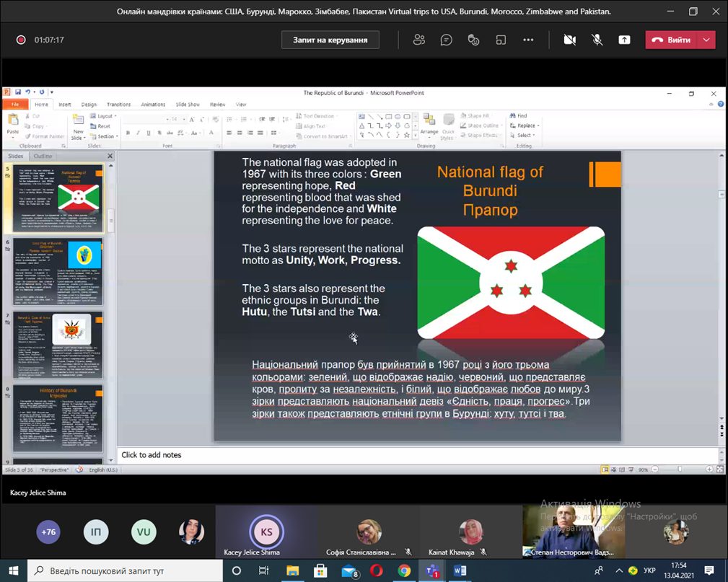Launch Google Chrome from the taskbar
Viewport: 728px width, 582px height.
click(x=404, y=570)
